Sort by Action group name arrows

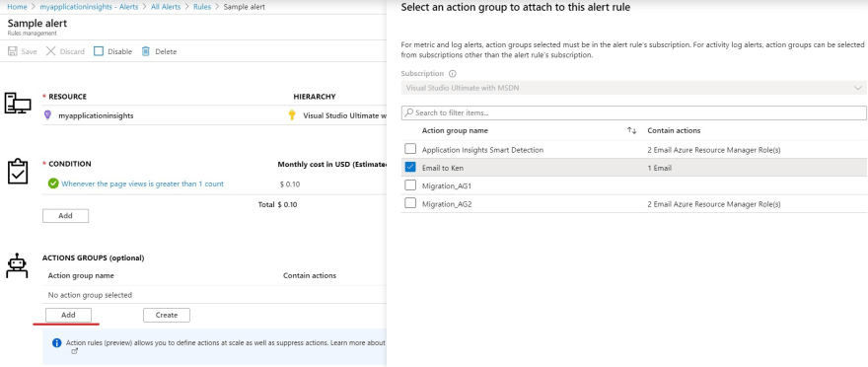coord(631,130)
